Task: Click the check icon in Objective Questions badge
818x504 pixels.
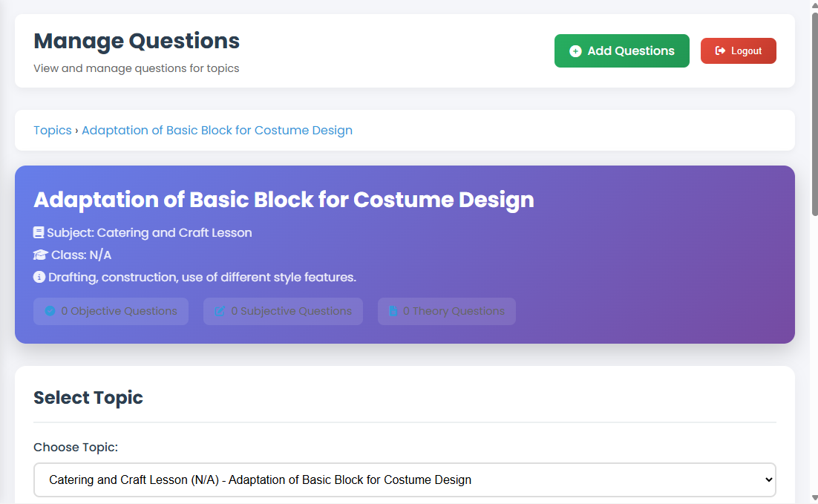Action: (x=50, y=311)
